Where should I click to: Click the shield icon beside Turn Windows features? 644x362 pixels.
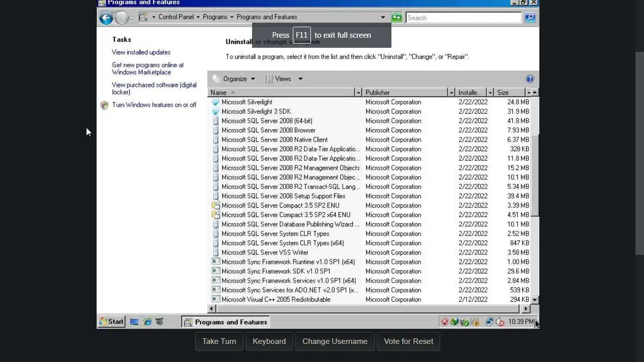point(104,105)
